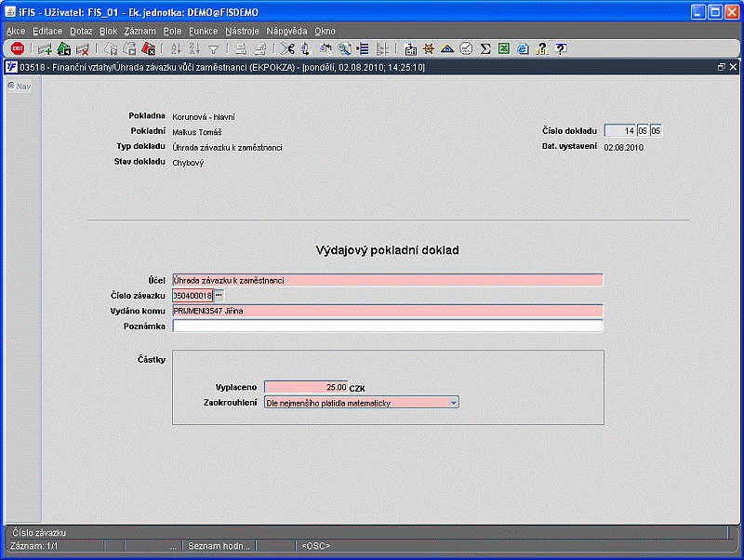This screenshot has height=560, width=744.
Task: Click the Účel input field
Action: click(x=388, y=281)
